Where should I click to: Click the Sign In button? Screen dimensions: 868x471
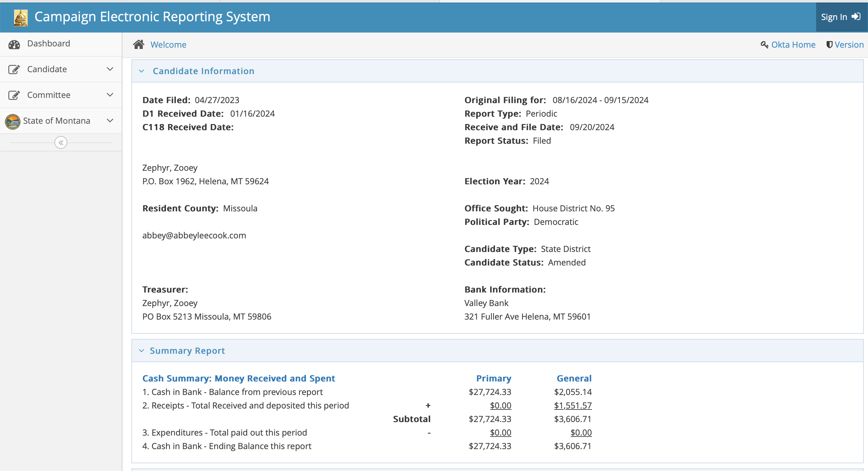(840, 17)
